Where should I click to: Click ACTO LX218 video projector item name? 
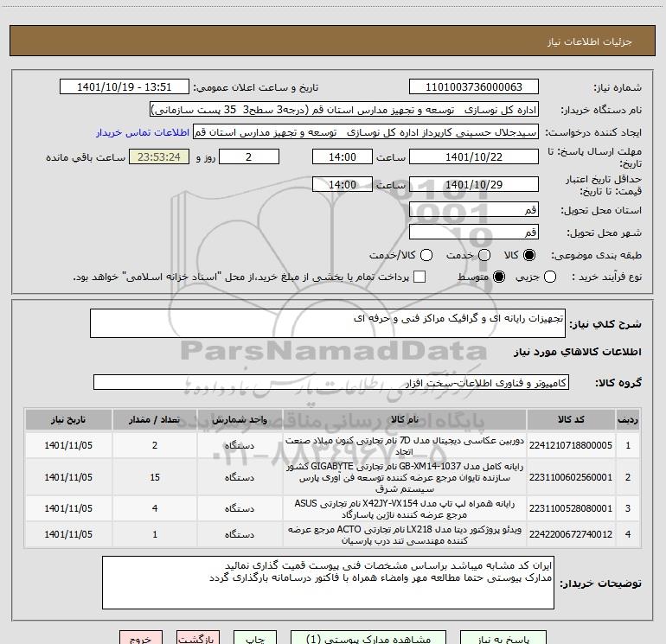[x=405, y=535]
